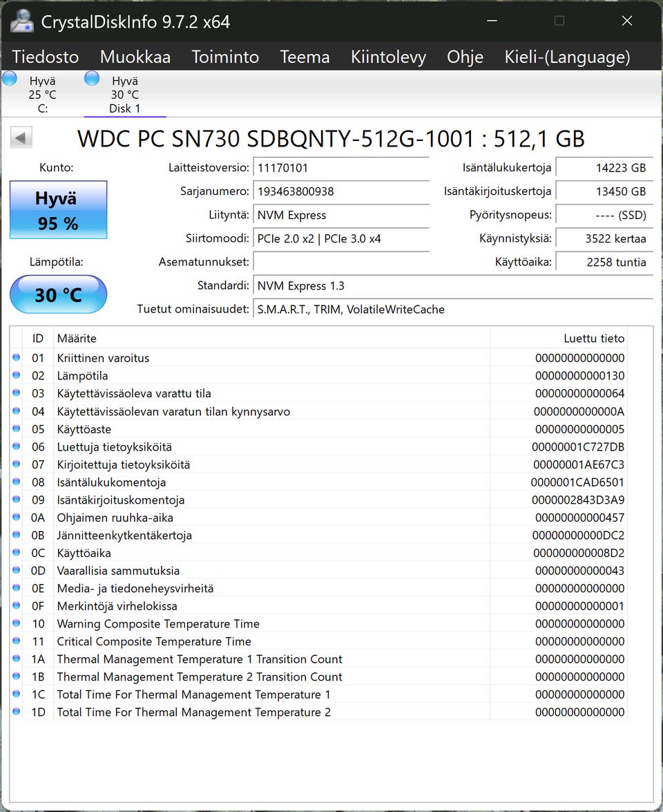Click the power-on count 3522 kertaa

point(604,238)
